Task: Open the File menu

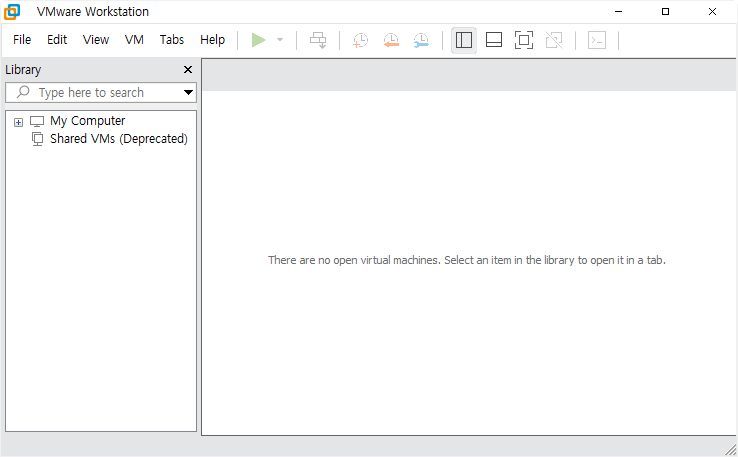Action: point(22,40)
